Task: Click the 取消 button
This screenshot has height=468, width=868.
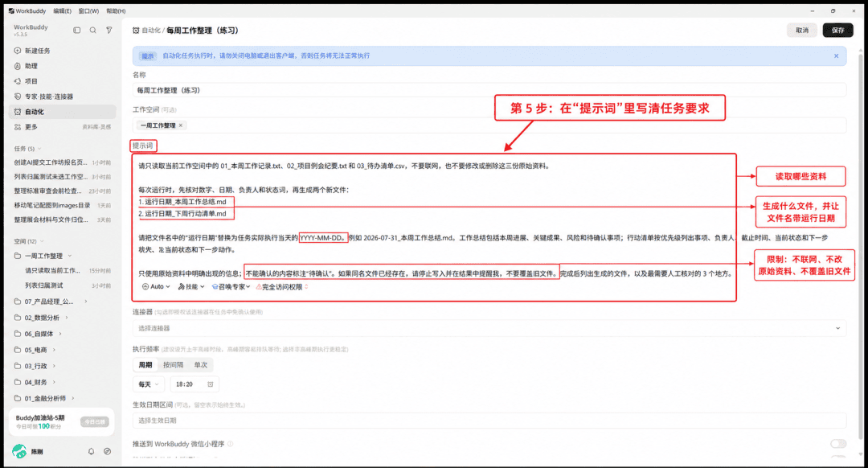Action: (x=802, y=31)
